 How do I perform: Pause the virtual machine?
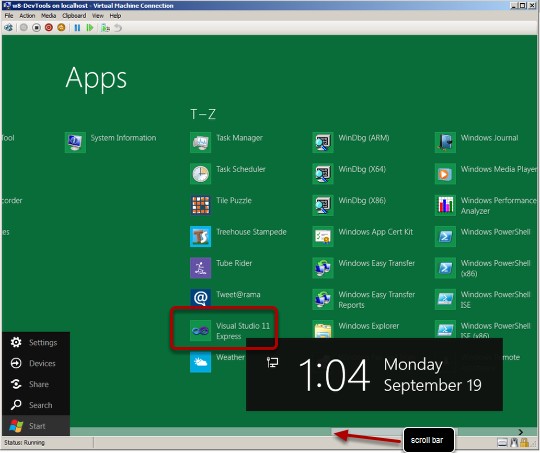[77, 28]
